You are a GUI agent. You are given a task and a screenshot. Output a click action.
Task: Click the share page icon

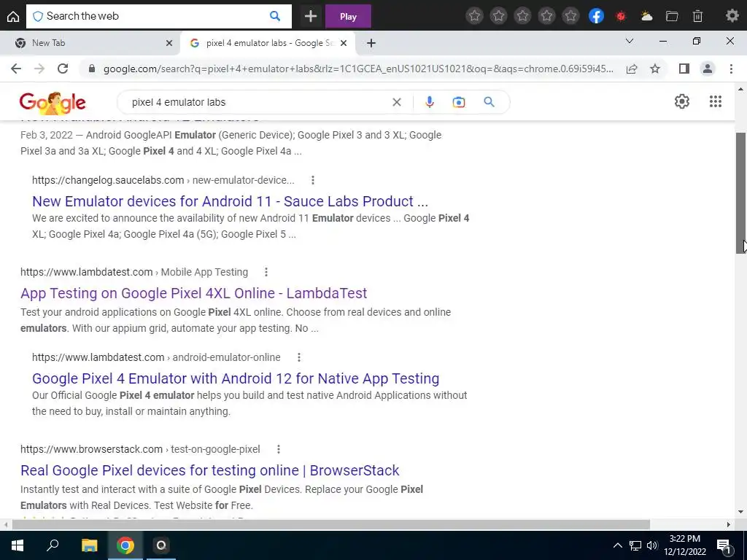coord(632,69)
